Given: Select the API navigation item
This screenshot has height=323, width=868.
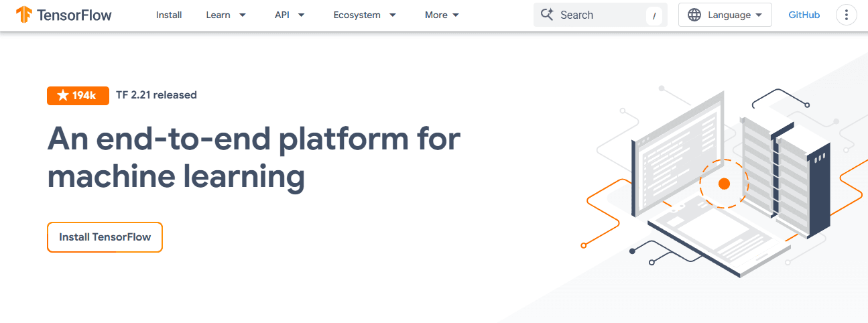Looking at the screenshot, I should (282, 15).
